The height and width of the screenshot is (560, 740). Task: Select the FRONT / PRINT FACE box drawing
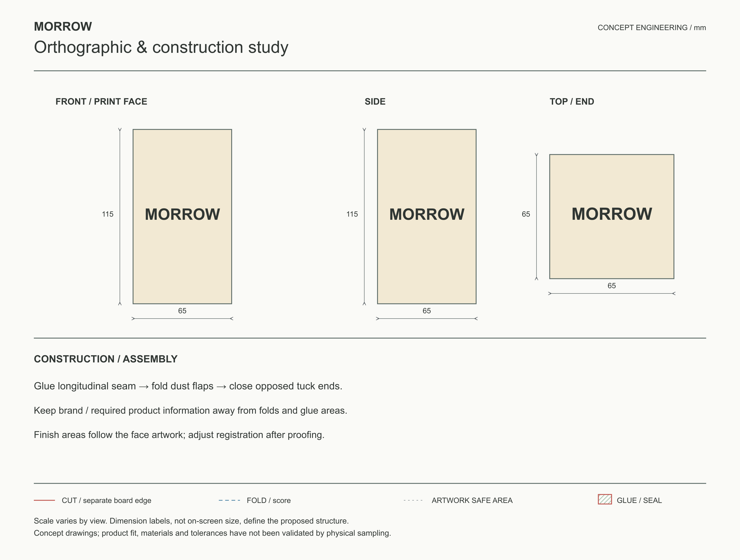point(182,217)
